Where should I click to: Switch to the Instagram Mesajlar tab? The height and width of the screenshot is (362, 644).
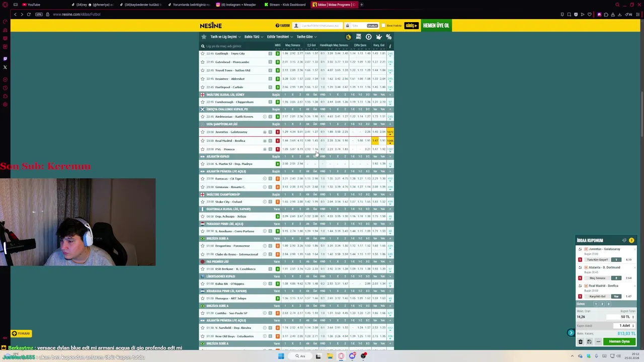[x=236, y=5]
